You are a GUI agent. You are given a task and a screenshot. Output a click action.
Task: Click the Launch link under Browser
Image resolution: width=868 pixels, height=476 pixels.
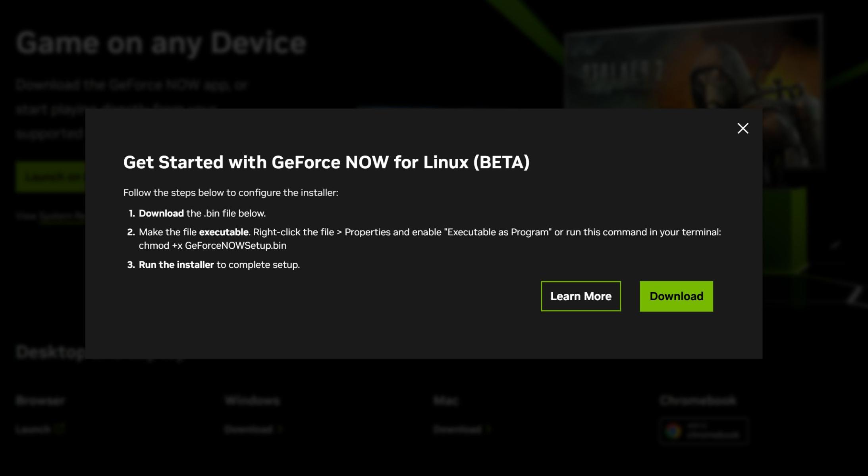coord(33,429)
